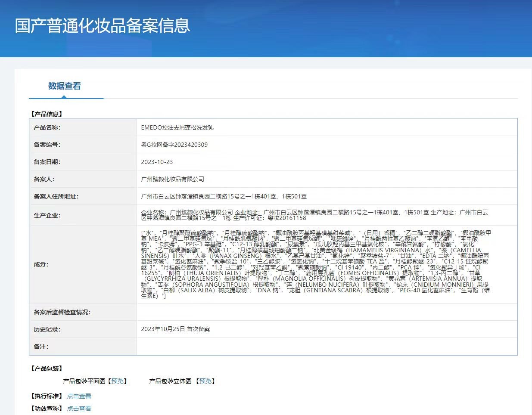Open preview of 产品包装立体图
Screen dimensions: 532x415
click(x=206, y=381)
